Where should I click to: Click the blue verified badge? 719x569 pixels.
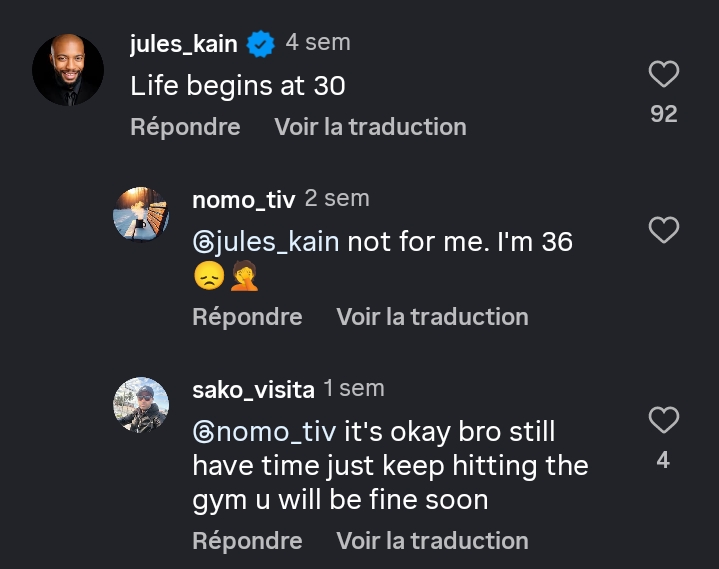click(261, 43)
